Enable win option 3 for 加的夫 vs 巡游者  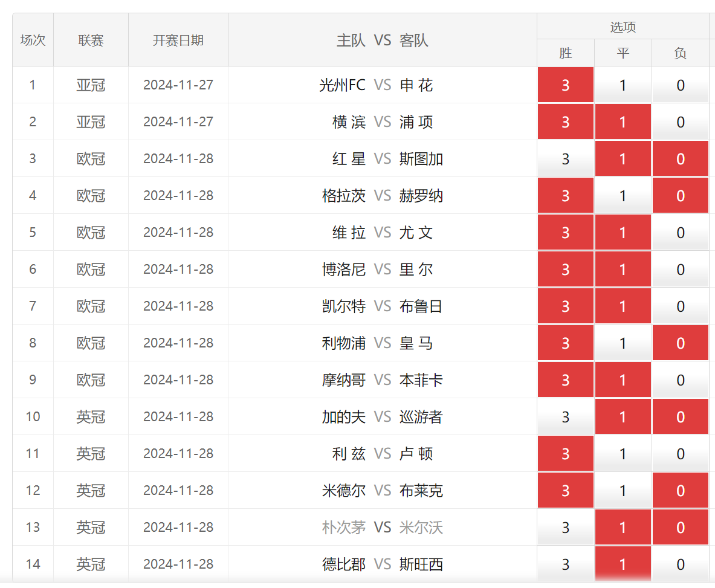(565, 417)
